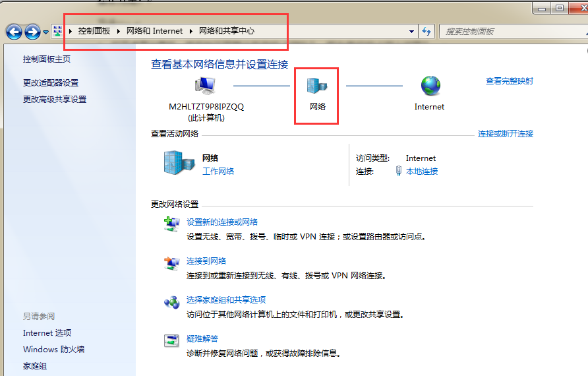The width and height of the screenshot is (588, 376).
Task: Open the recent pages dropdown arrow
Action: (x=45, y=32)
